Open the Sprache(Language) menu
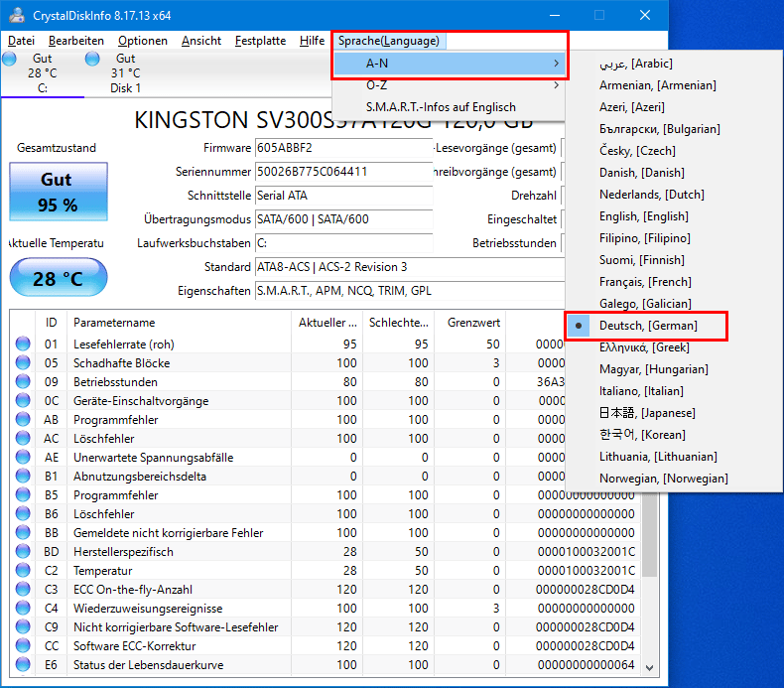784x688 pixels. coord(388,41)
